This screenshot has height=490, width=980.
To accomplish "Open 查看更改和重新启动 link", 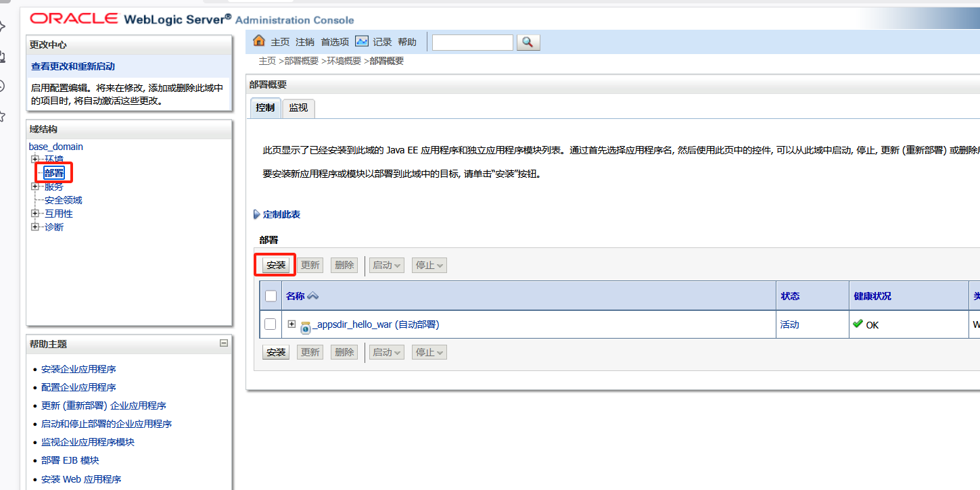I will (x=73, y=66).
